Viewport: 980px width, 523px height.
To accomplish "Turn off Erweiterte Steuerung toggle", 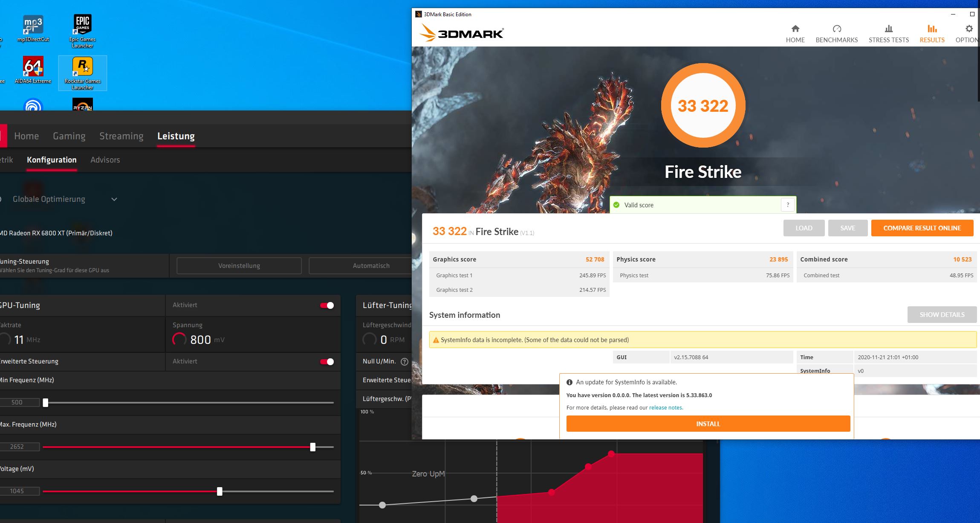I will [327, 362].
